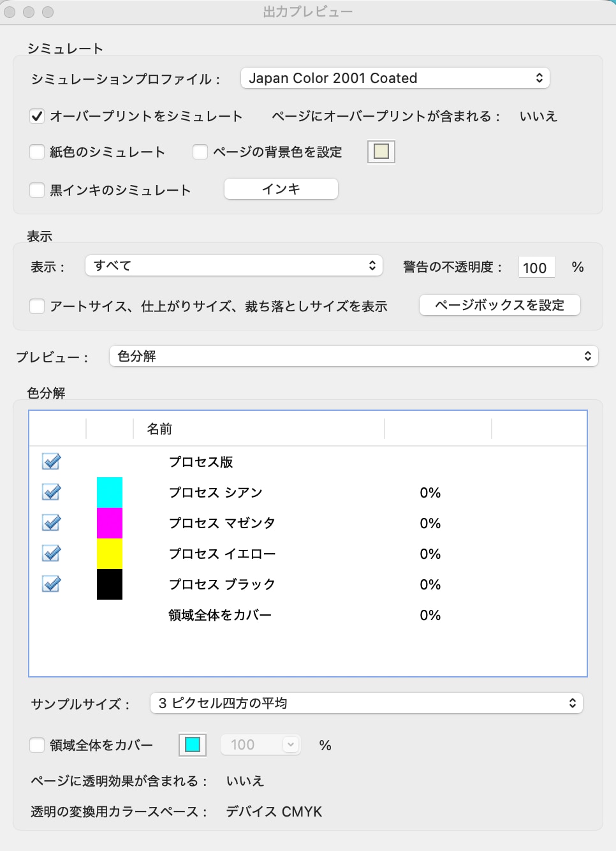The width and height of the screenshot is (616, 851).
Task: Click the 警告の不透明度 input field
Action: click(x=536, y=267)
